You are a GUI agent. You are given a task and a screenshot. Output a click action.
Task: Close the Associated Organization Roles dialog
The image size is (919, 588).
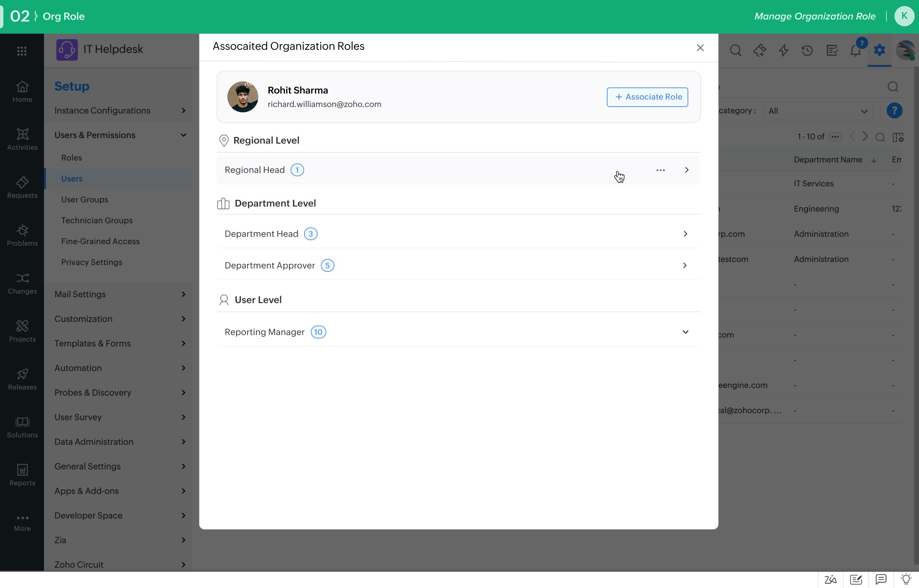pyautogui.click(x=700, y=48)
